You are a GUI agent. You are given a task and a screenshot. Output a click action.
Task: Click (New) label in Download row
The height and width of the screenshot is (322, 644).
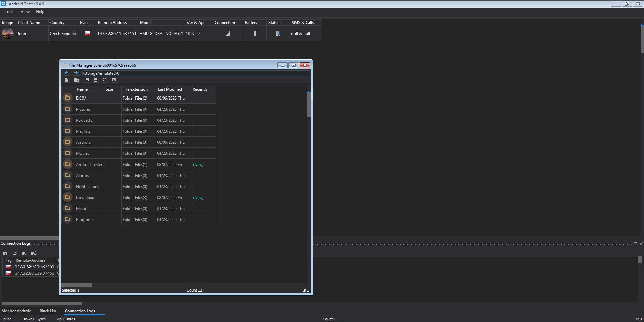tap(198, 197)
